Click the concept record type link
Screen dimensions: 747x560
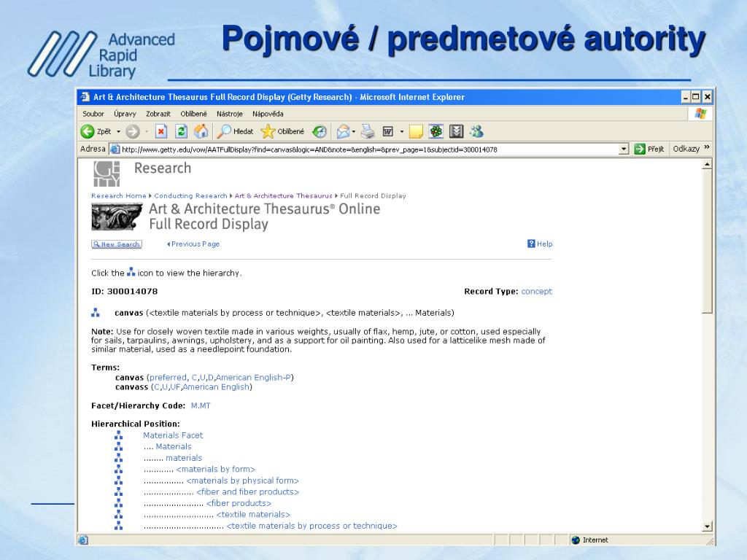pos(536,292)
